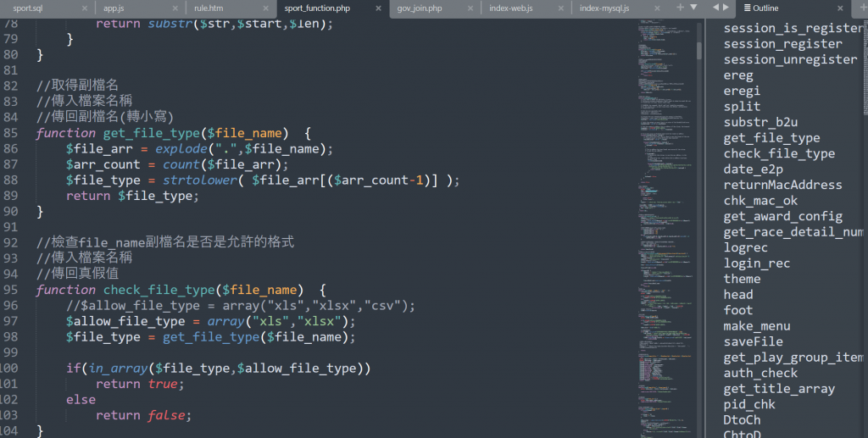Jump to get_file_type in Outline
Image resolution: width=868 pixels, height=438 pixels.
[x=771, y=138]
